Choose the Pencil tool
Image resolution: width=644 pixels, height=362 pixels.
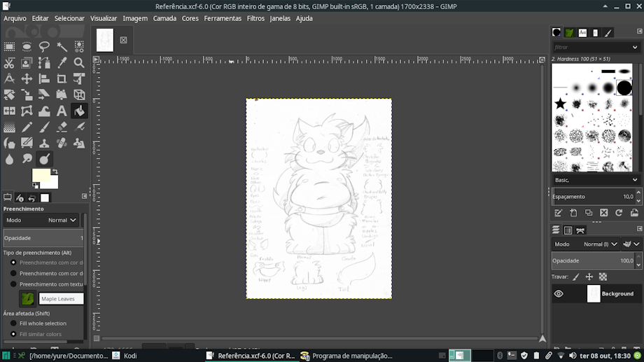(x=27, y=127)
